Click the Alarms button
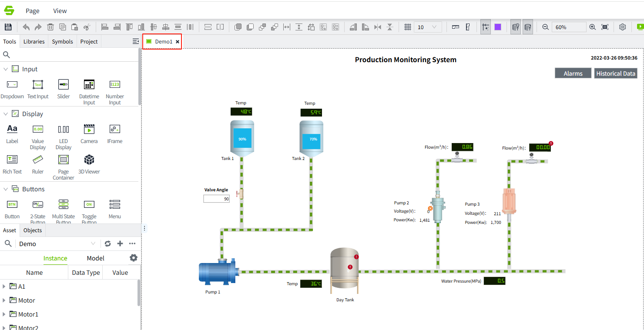 click(x=573, y=73)
